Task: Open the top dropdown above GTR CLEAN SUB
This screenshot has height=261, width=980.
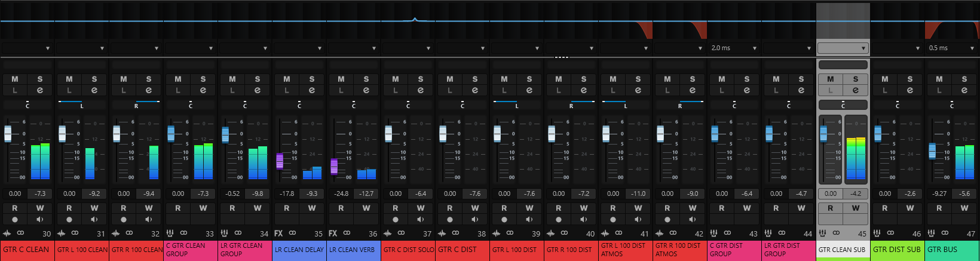Action: [x=843, y=48]
